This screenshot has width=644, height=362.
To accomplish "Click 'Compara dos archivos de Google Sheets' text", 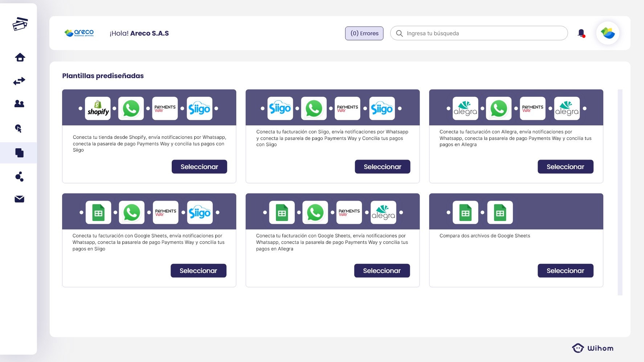I will point(485,236).
